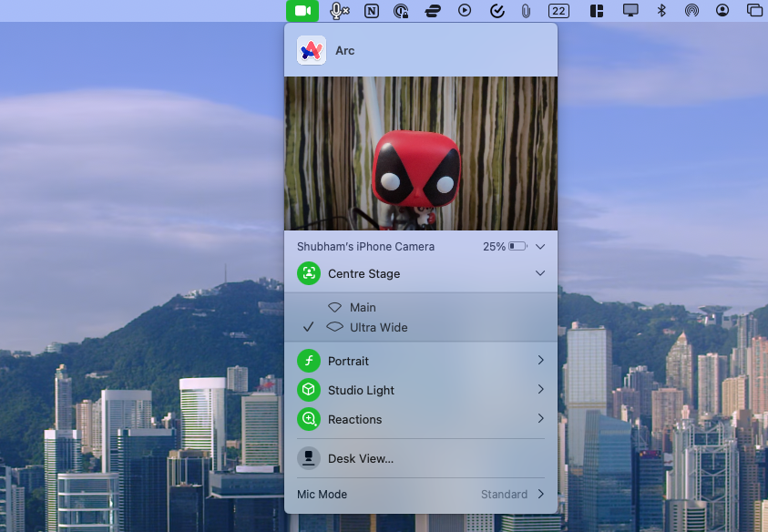Expand the Shubham's iPhone Camera chevron
Viewport: 768px width, 532px height.
pos(539,246)
